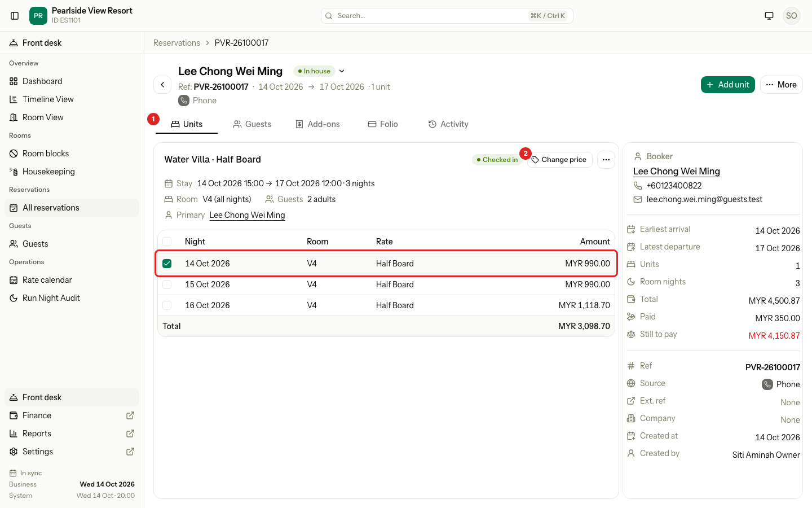
Task: Open booker Lee Chong Wei Ming link
Action: point(677,172)
